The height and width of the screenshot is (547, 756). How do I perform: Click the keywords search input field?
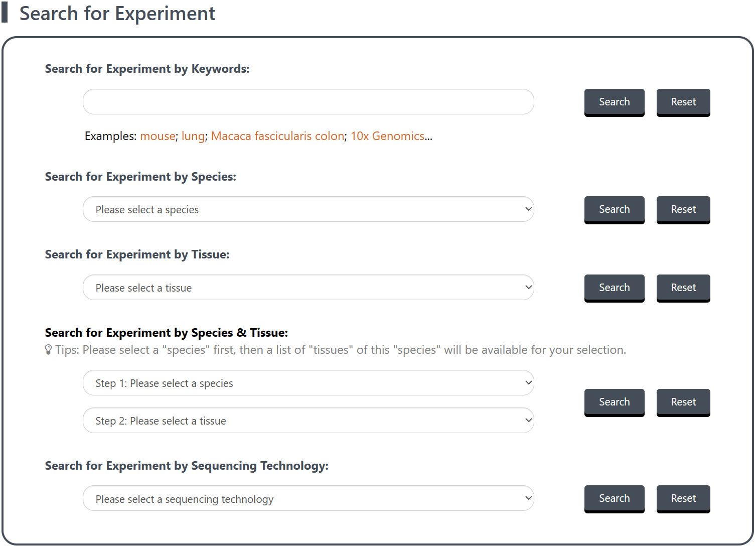point(308,102)
